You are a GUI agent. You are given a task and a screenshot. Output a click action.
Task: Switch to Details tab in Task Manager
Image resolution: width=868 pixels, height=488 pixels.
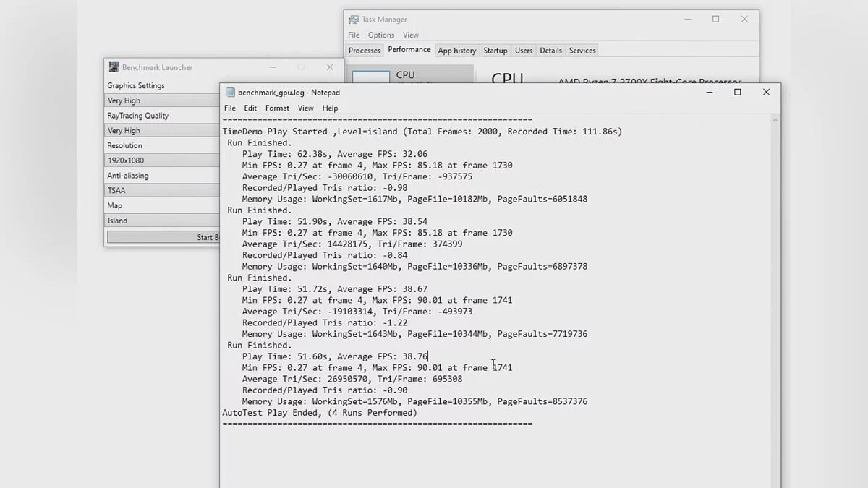point(550,51)
